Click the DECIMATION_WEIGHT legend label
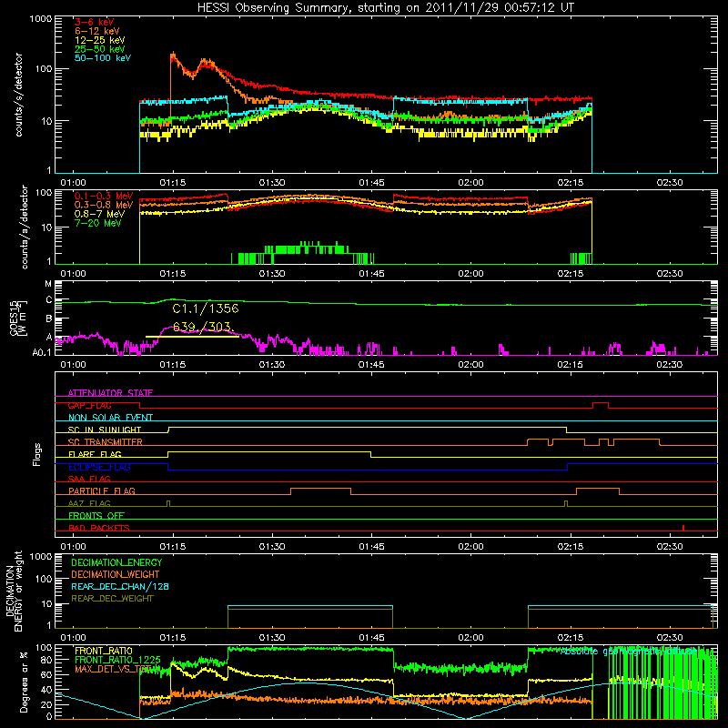The image size is (728, 728). pyautogui.click(x=116, y=574)
